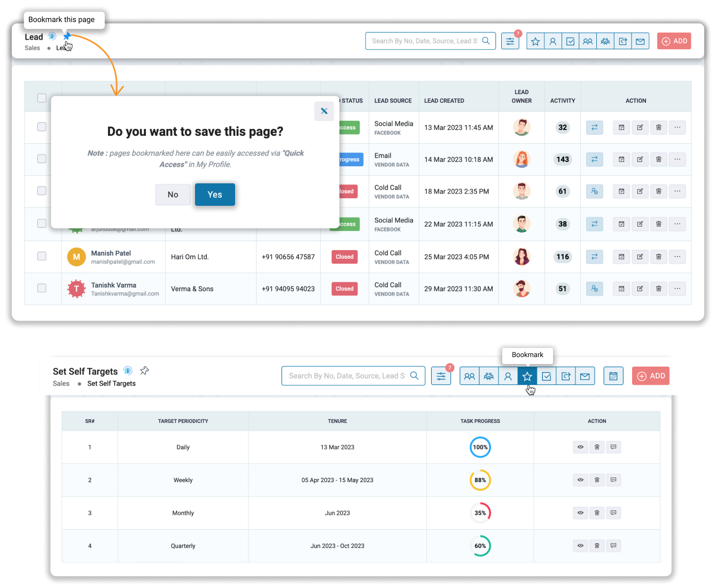Check the select-all checkbox in the table header

click(42, 98)
